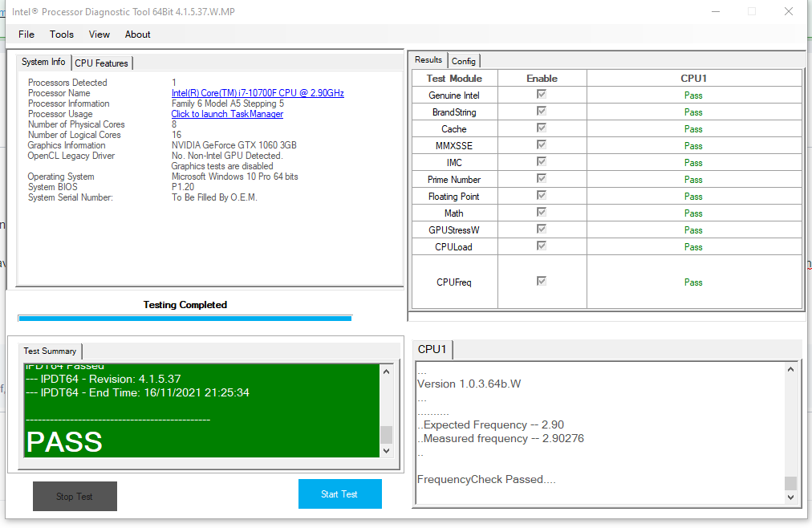Screen dimensions: 812x528
Task: Toggle the CPULoad enable checkbox
Action: click(542, 246)
